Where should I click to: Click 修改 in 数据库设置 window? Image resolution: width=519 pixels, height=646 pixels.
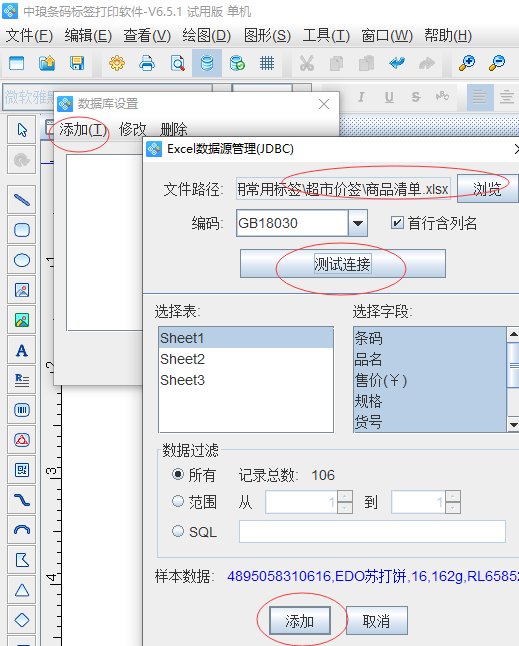(132, 130)
